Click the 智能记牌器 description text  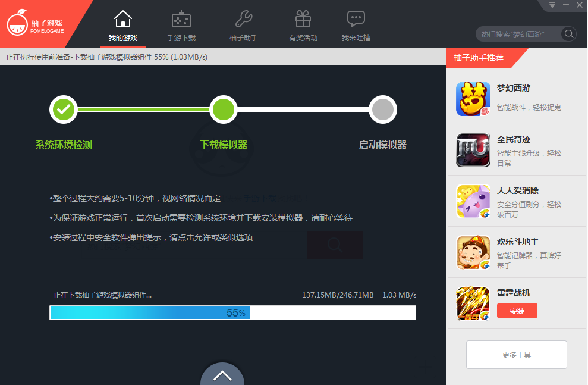529,261
